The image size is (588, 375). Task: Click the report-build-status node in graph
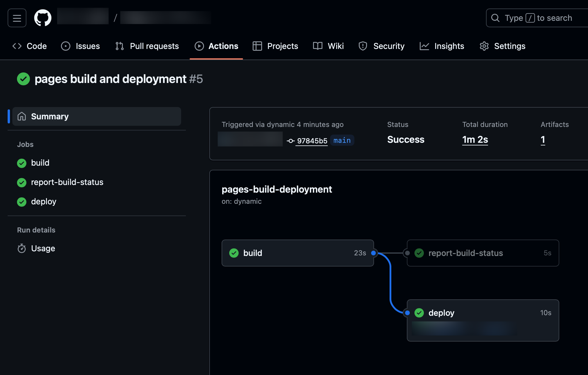[483, 253]
